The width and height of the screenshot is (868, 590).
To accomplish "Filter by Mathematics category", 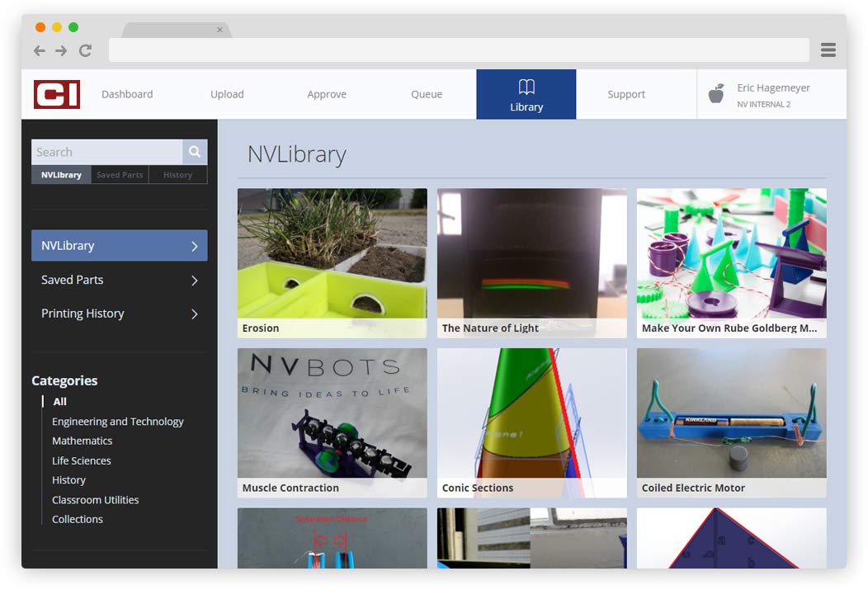I will click(x=82, y=441).
